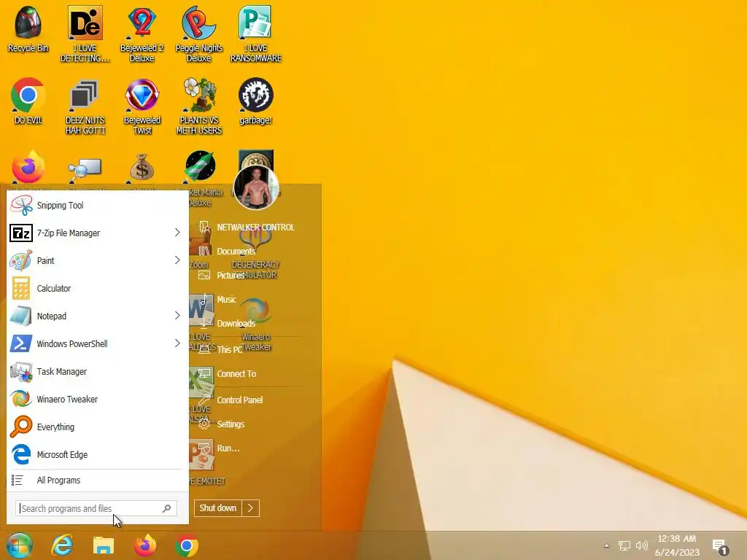
Task: Open Notepad from Start menu
Action: tap(89, 316)
